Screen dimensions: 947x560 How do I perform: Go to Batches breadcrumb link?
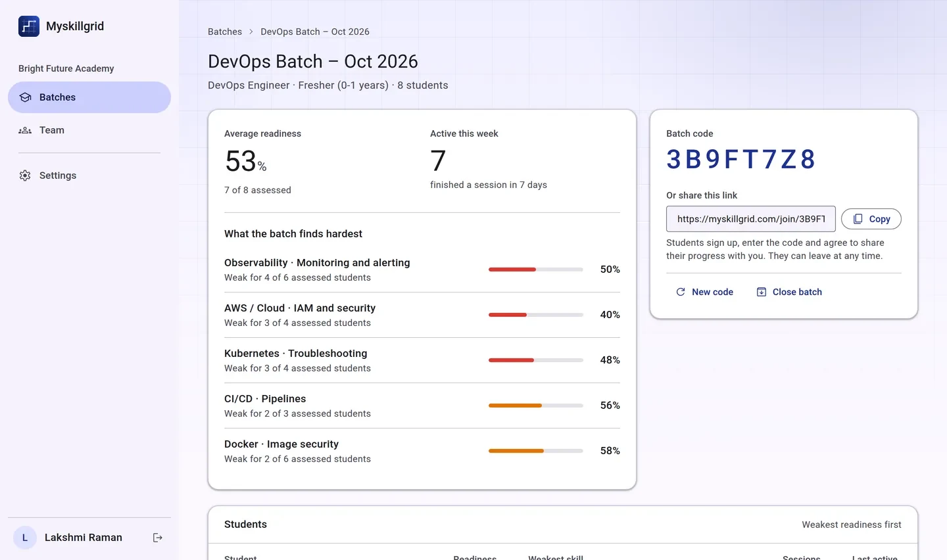pos(225,32)
